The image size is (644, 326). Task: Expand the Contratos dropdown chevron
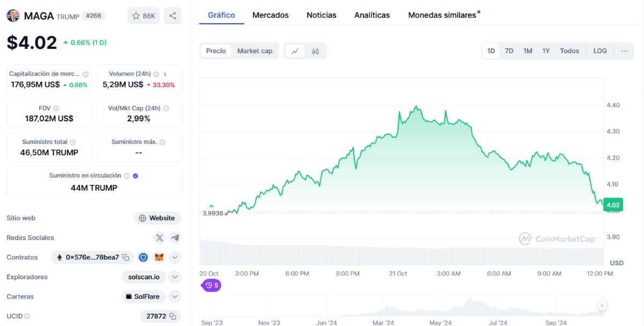click(x=175, y=257)
